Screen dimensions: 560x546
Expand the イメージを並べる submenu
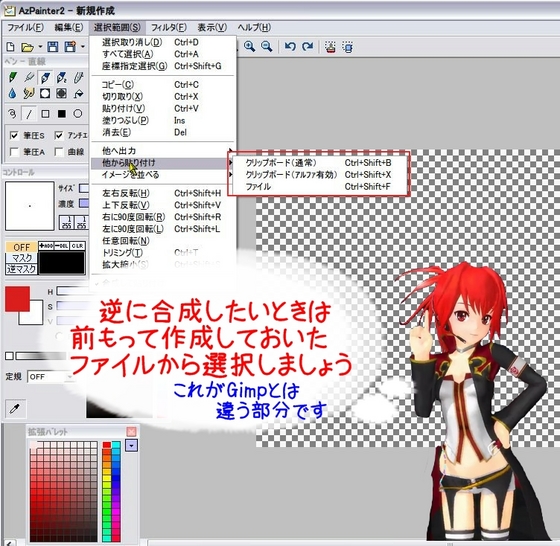162,175
